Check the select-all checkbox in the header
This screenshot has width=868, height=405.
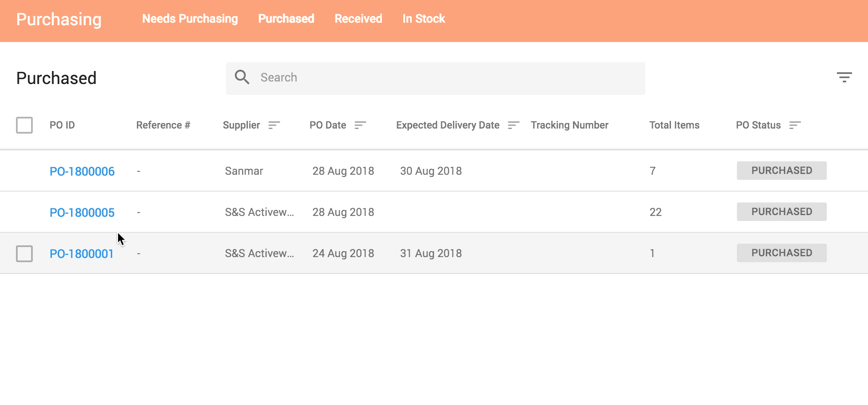tap(24, 125)
